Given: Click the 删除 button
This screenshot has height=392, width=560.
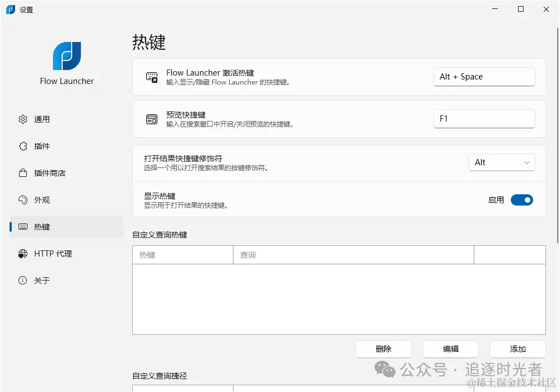Looking at the screenshot, I should click(384, 349).
